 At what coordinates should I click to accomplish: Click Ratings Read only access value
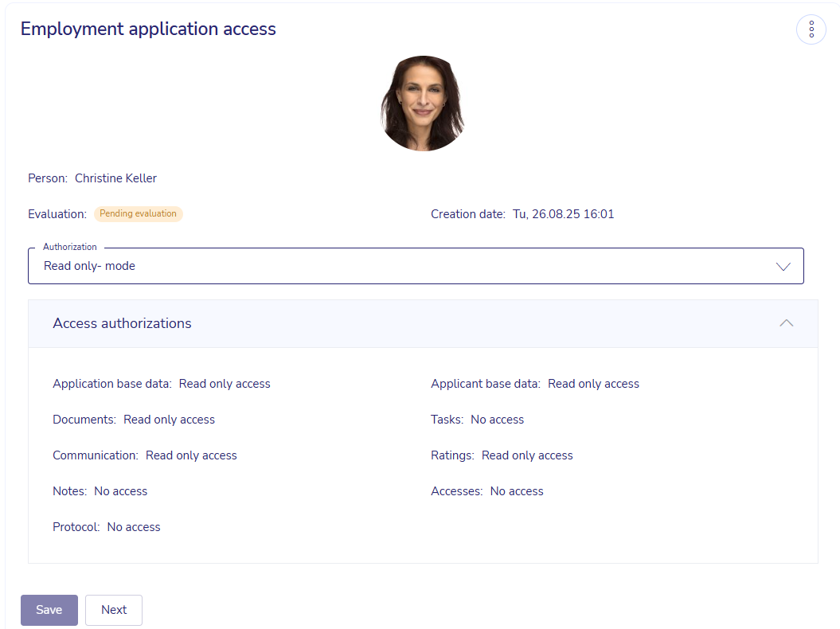point(527,455)
